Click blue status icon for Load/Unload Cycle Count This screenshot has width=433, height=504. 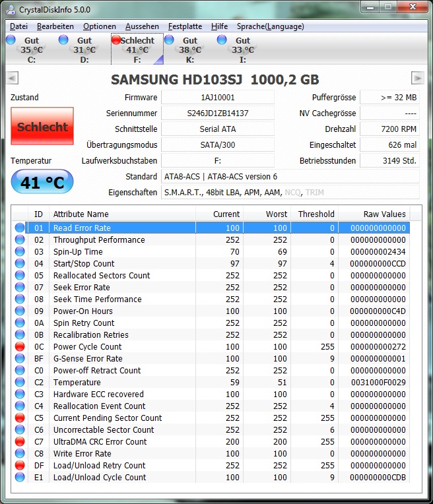click(20, 478)
